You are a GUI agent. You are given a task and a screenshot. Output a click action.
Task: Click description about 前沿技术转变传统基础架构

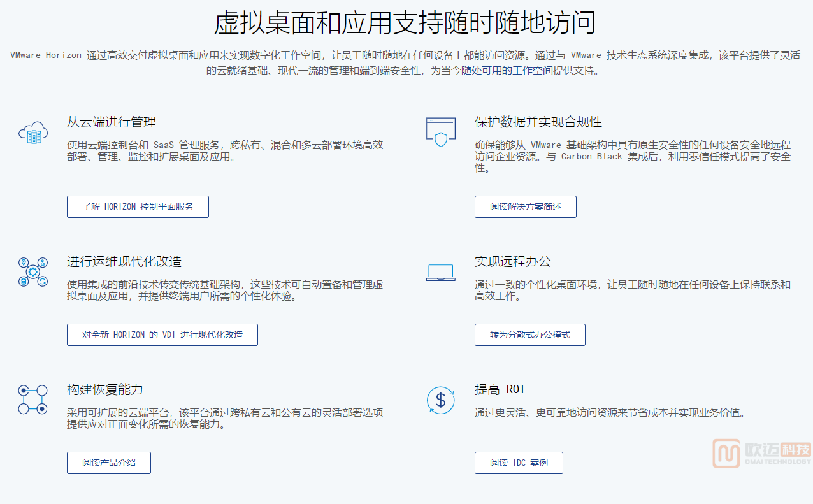point(226,290)
